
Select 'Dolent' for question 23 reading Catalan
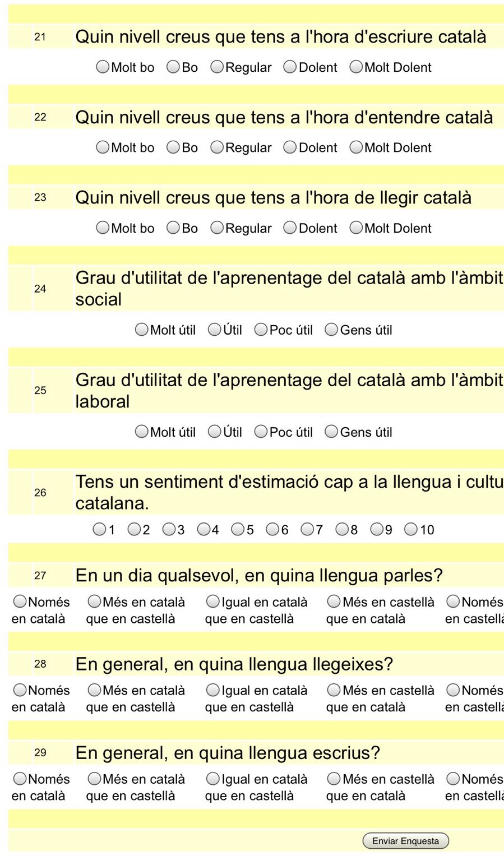(x=290, y=228)
